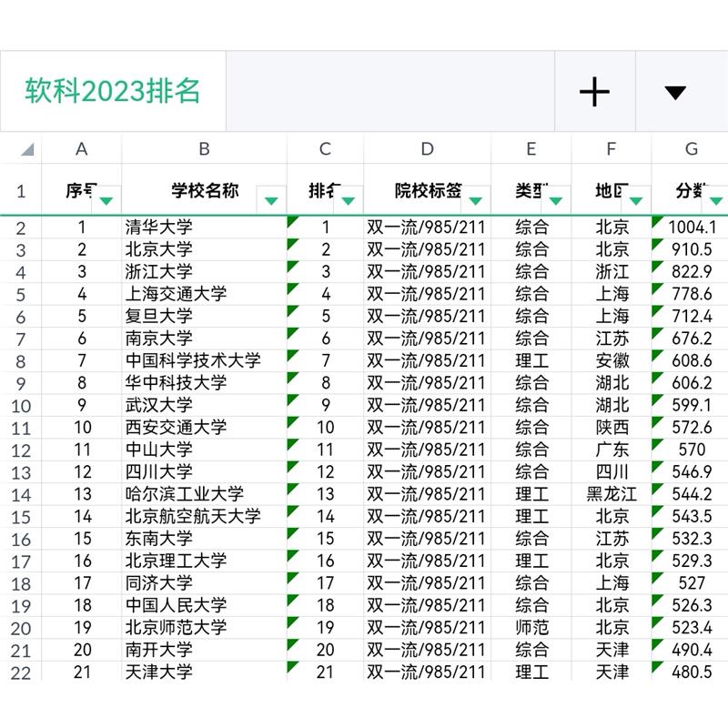728x728 pixels.
Task: Click the 浙江 region cell
Action: (612, 271)
